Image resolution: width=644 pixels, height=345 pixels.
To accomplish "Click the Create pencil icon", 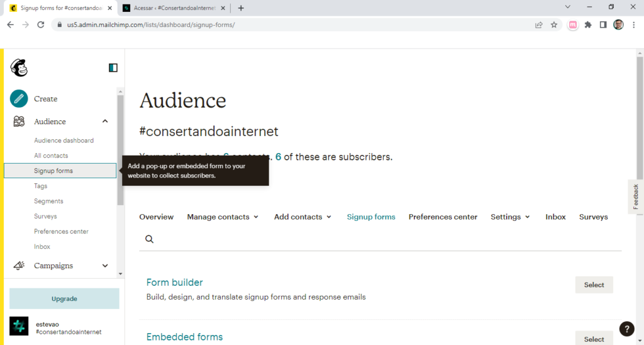I will (19, 99).
